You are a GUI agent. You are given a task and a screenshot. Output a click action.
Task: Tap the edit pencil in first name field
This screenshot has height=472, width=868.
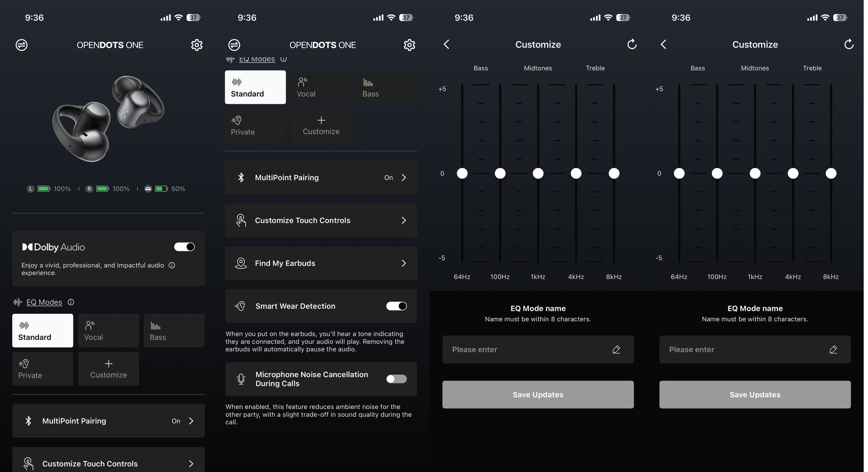tap(616, 350)
